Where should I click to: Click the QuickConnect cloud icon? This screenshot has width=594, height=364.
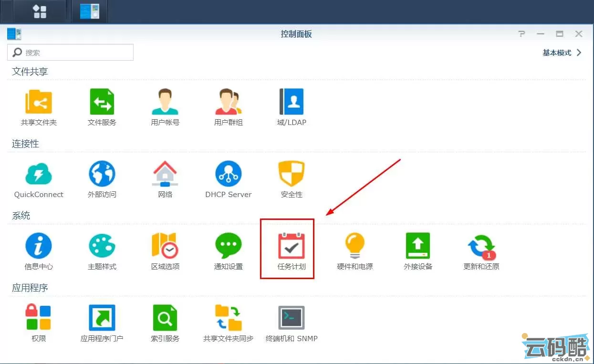[x=39, y=174]
